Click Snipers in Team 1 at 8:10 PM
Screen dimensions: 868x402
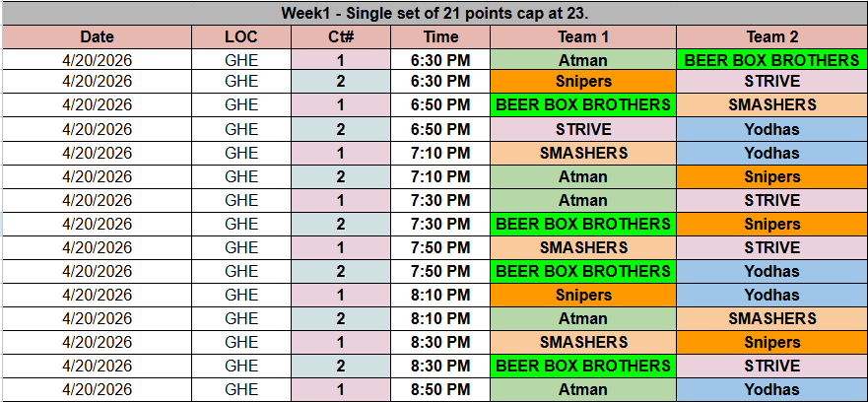tap(583, 295)
